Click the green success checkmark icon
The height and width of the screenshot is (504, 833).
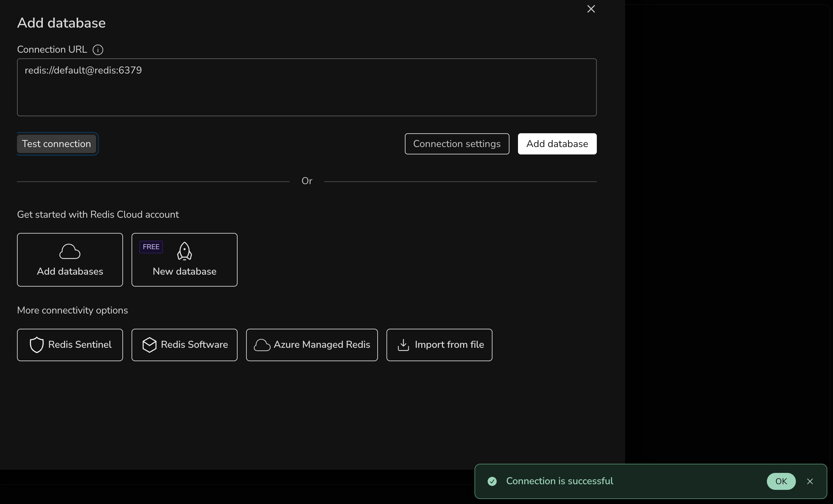click(492, 481)
